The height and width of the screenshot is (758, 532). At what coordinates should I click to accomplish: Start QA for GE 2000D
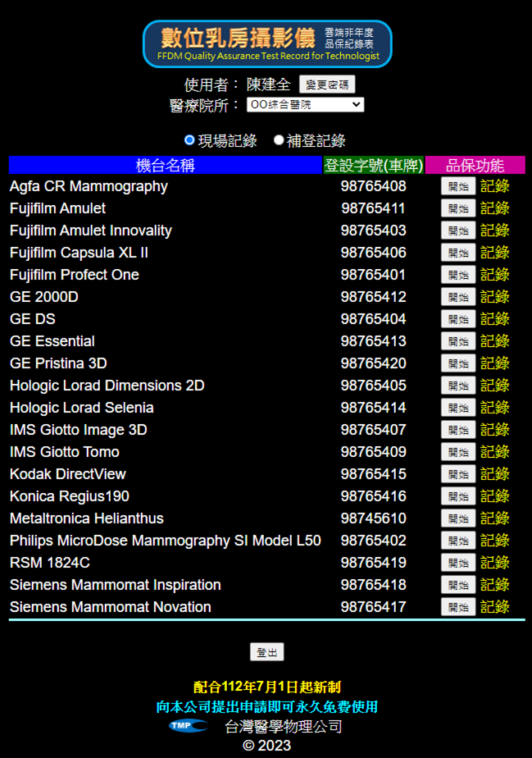pos(457,297)
